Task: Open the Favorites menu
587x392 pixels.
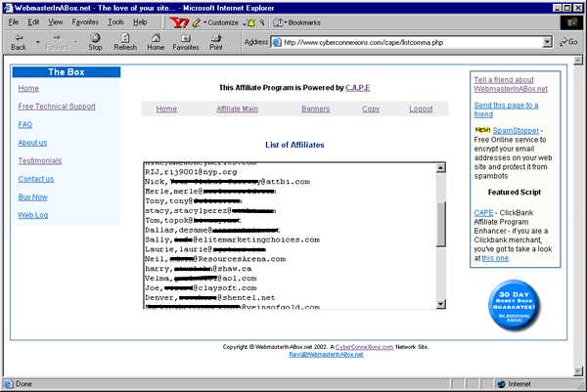Action: [x=85, y=22]
